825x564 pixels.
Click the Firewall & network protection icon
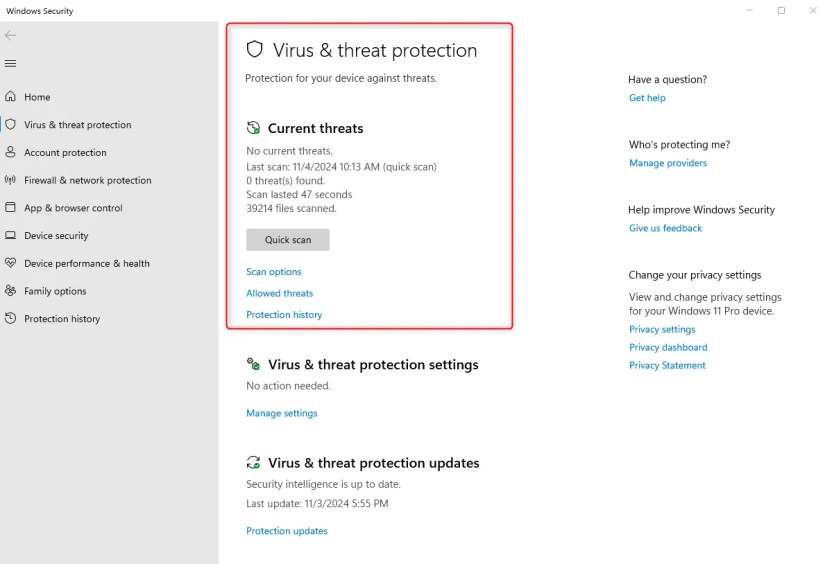point(11,181)
